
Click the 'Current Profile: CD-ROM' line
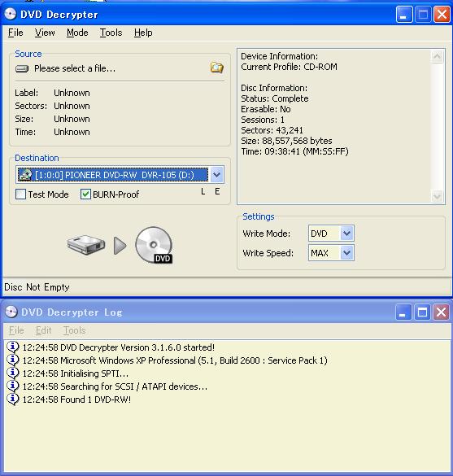coord(290,67)
